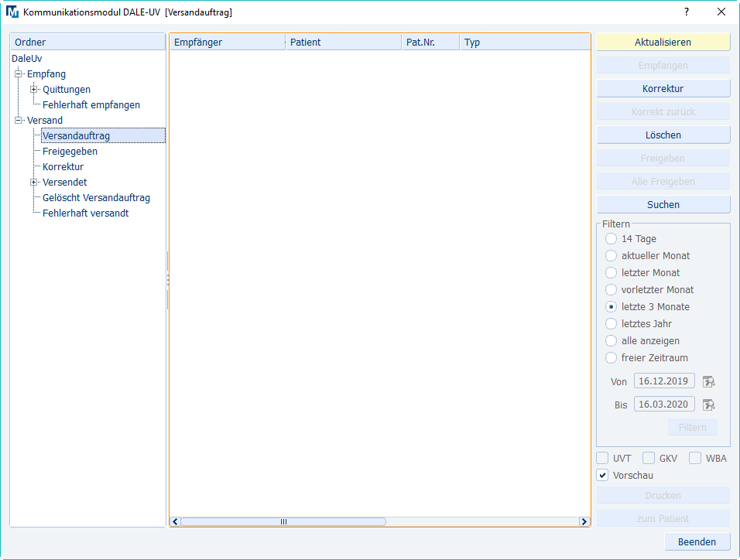Viewport: 740px width, 560px height.
Task: Select the 'alle anzeigen' filter option
Action: (x=612, y=341)
